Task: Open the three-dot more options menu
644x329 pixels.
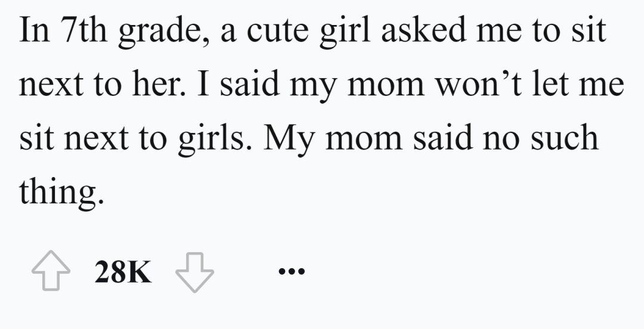Action: pyautogui.click(x=292, y=273)
